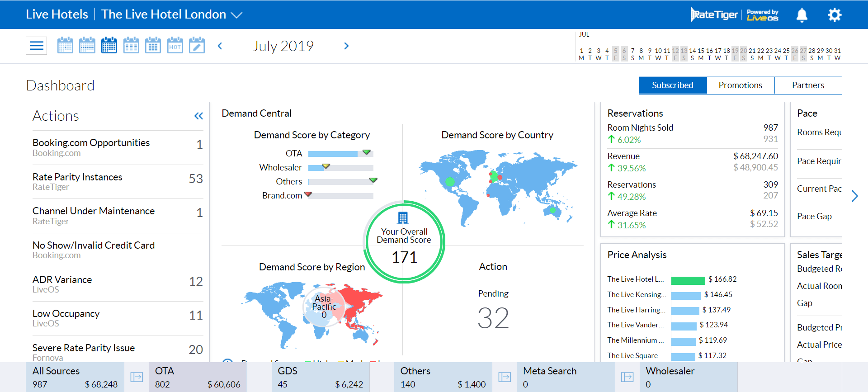This screenshot has width=868, height=392.
Task: Open the settings gear
Action: (834, 15)
